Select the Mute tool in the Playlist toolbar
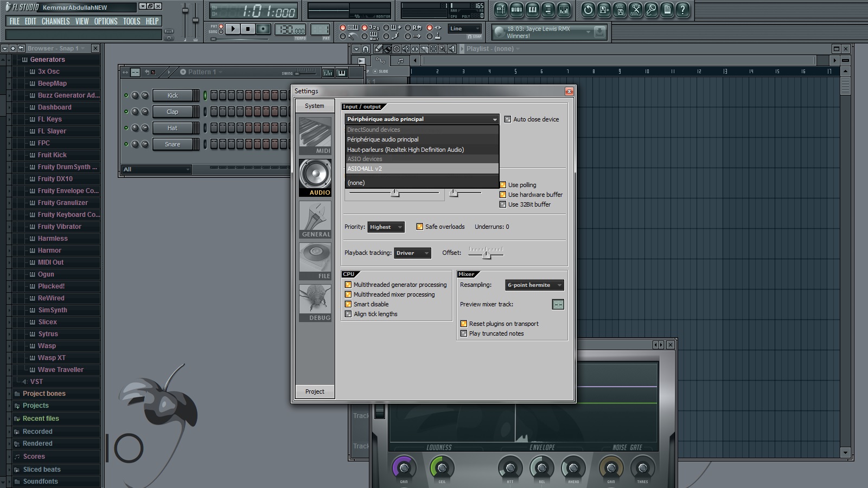Image resolution: width=868 pixels, height=488 pixels. pos(406,49)
